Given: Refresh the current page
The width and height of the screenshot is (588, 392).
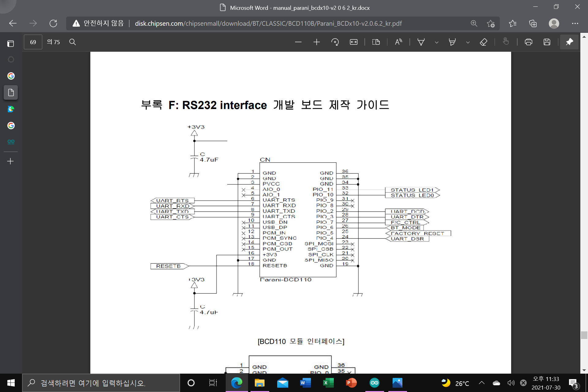Looking at the screenshot, I should tap(53, 23).
